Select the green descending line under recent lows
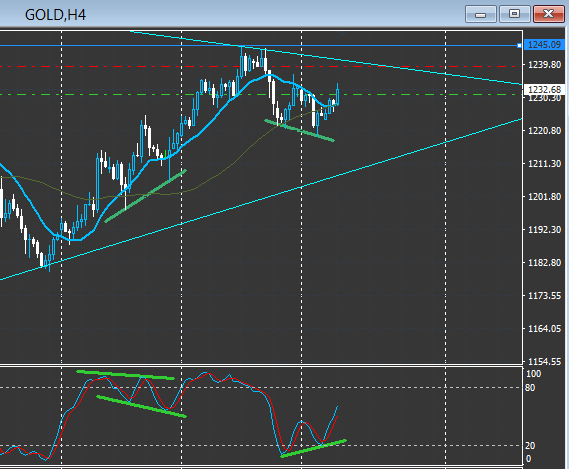The image size is (569, 469). pos(300,130)
